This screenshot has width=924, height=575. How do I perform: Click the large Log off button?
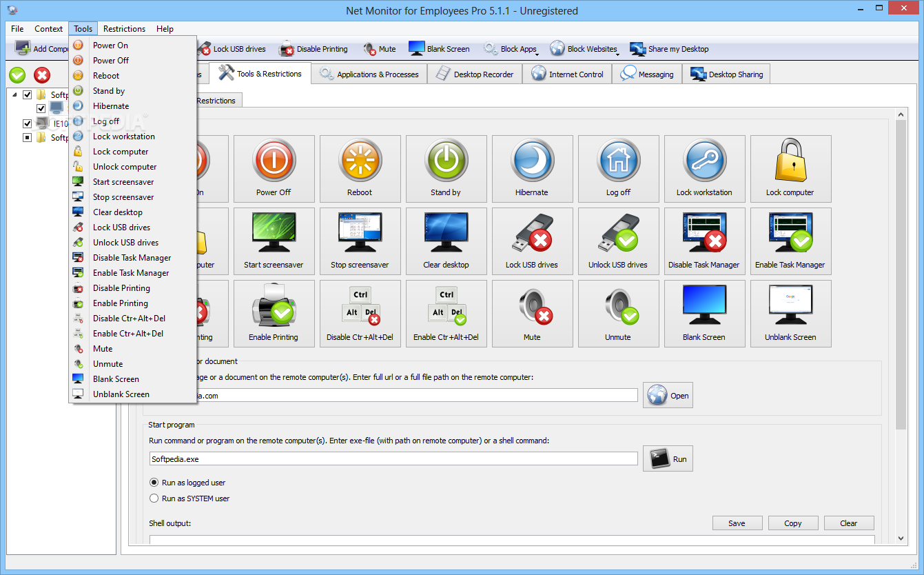[618, 168]
